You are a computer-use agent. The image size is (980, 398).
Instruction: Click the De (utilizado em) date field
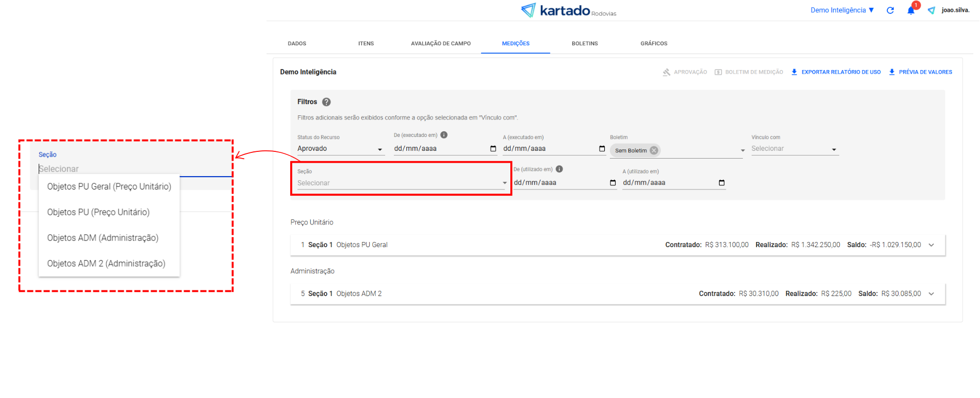tap(559, 183)
